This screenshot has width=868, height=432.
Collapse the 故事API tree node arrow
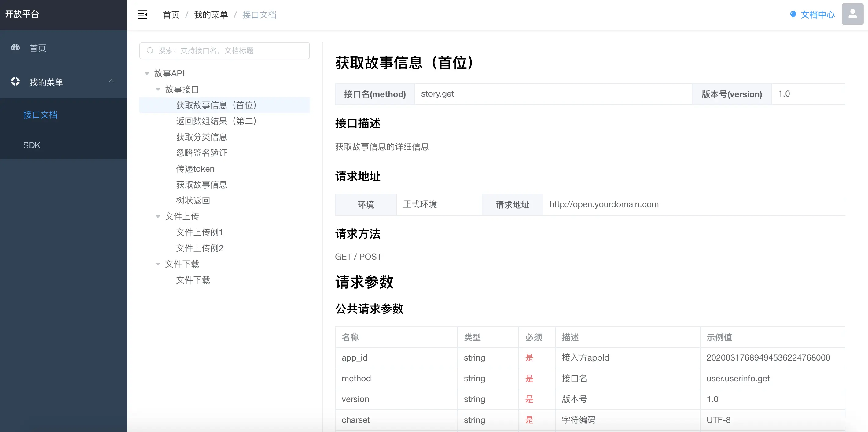click(x=147, y=73)
